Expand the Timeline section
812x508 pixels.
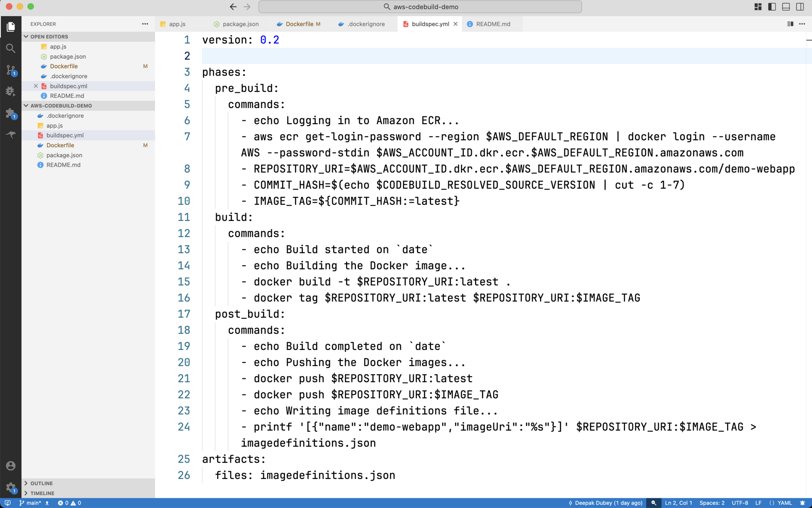(42, 493)
